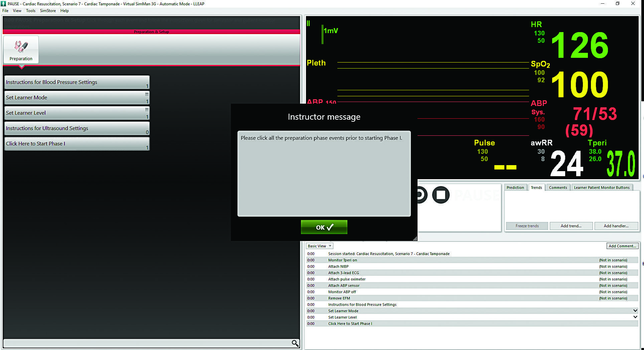Select Instructions for Ultrasound Settings event
The width and height of the screenshot is (644, 350).
coord(77,128)
